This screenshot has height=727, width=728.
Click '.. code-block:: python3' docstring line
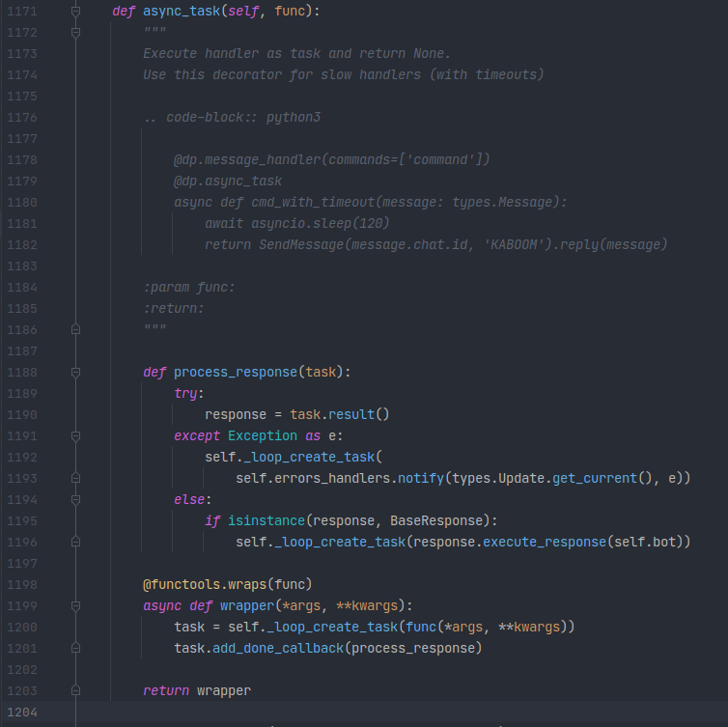tap(232, 118)
